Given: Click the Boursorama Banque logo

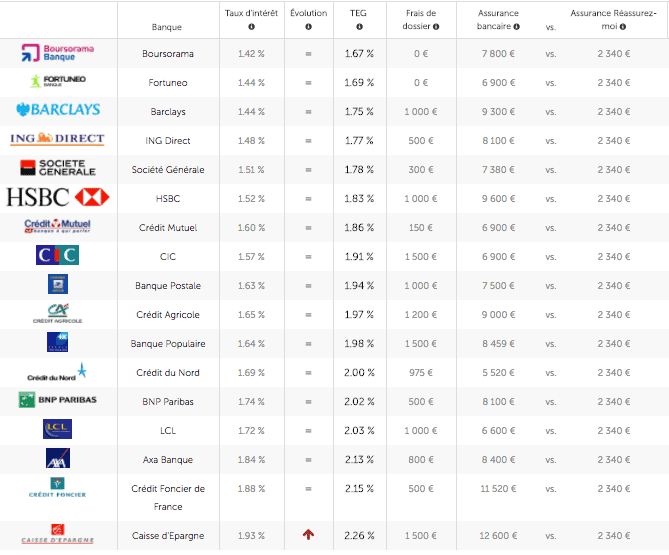Looking at the screenshot, I should 58,52.
